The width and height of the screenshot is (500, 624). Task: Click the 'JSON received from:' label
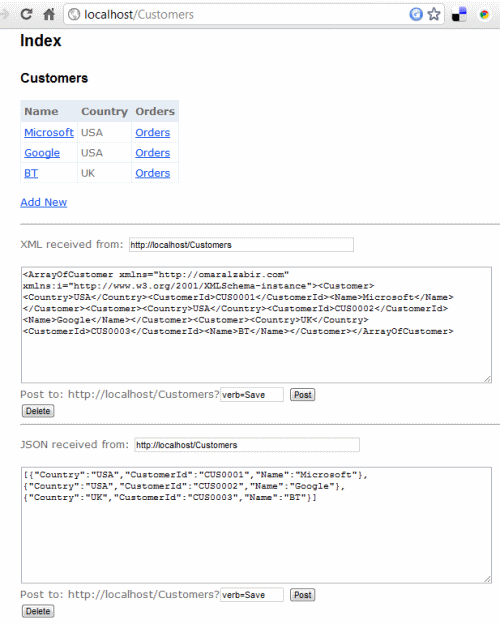coord(74,445)
